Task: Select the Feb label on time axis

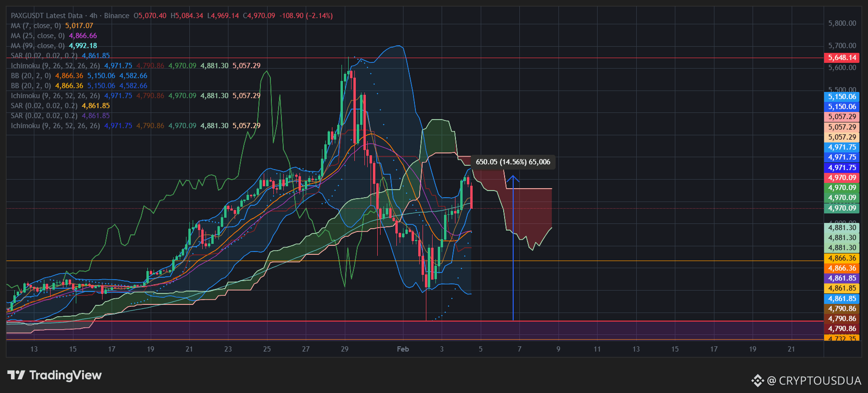Action: click(x=403, y=349)
